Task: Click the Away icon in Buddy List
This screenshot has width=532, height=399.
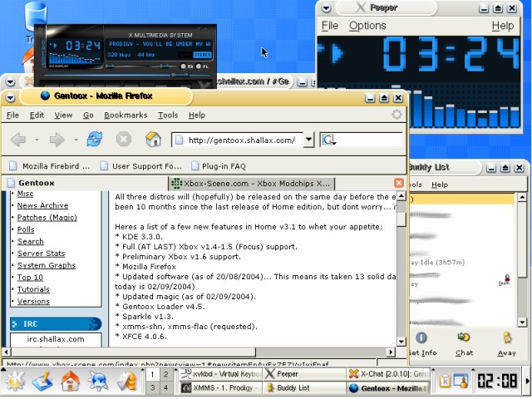Action: click(507, 338)
